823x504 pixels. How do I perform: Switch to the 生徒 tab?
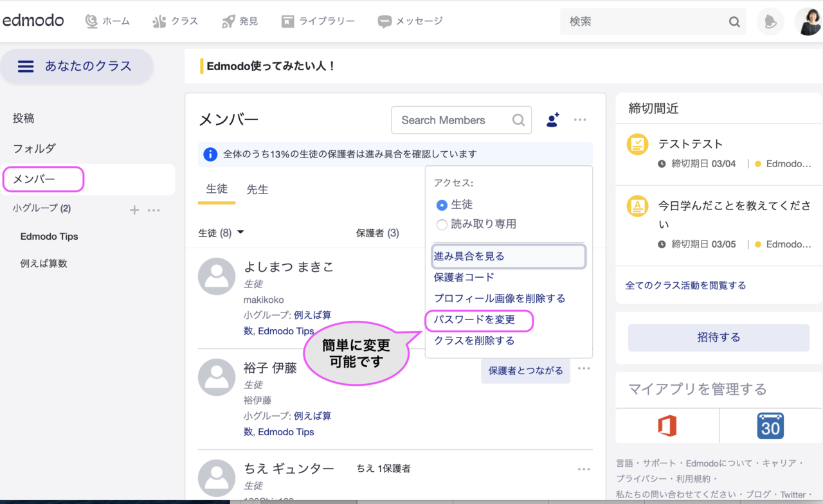(x=217, y=189)
